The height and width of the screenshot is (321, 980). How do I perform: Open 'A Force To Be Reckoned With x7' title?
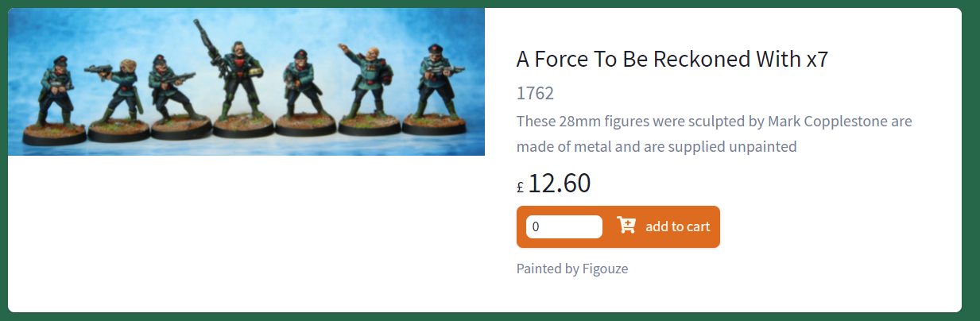click(x=672, y=60)
